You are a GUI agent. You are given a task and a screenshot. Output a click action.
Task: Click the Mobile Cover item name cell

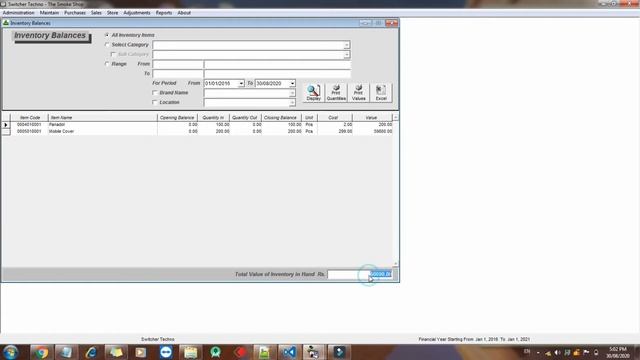click(102, 131)
